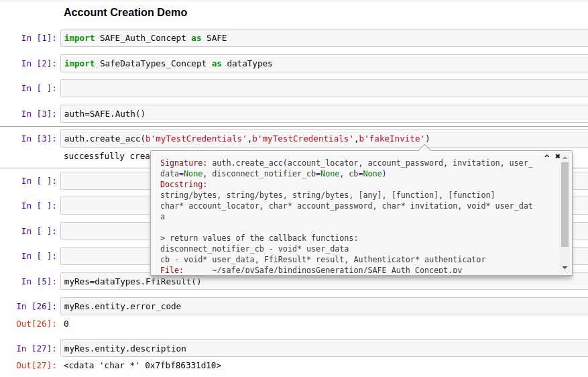Click the tooltip scrollbar up arrow
Screen dimensions: 588x377
tap(565, 156)
